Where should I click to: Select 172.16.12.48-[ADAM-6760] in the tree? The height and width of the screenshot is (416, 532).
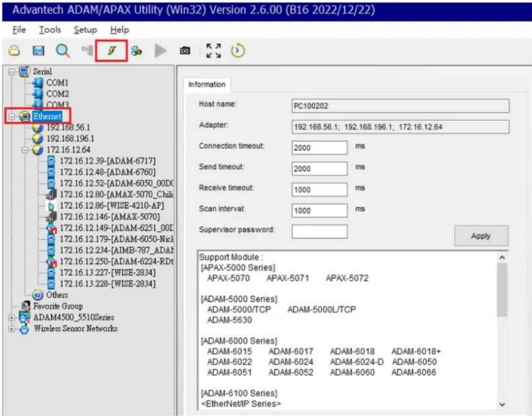[108, 172]
